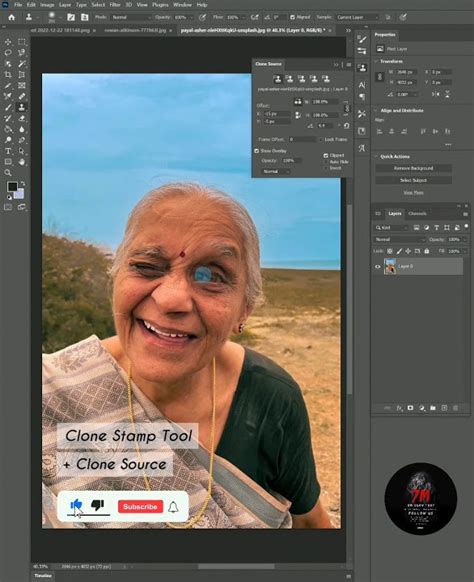Open the Filter menu
The image size is (474, 582).
tap(115, 5)
